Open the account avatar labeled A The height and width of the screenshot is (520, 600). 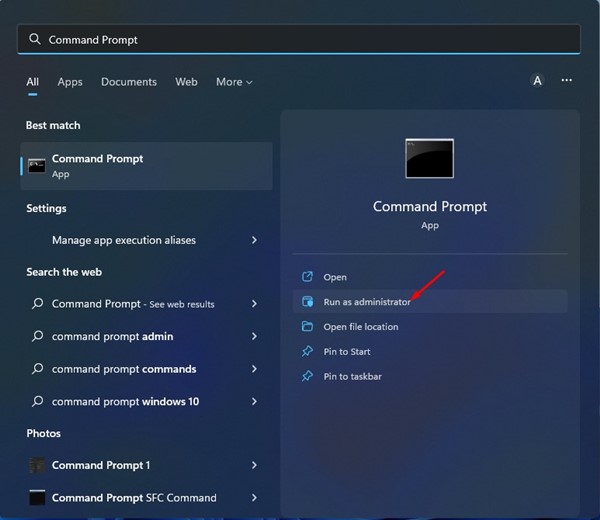coord(537,81)
